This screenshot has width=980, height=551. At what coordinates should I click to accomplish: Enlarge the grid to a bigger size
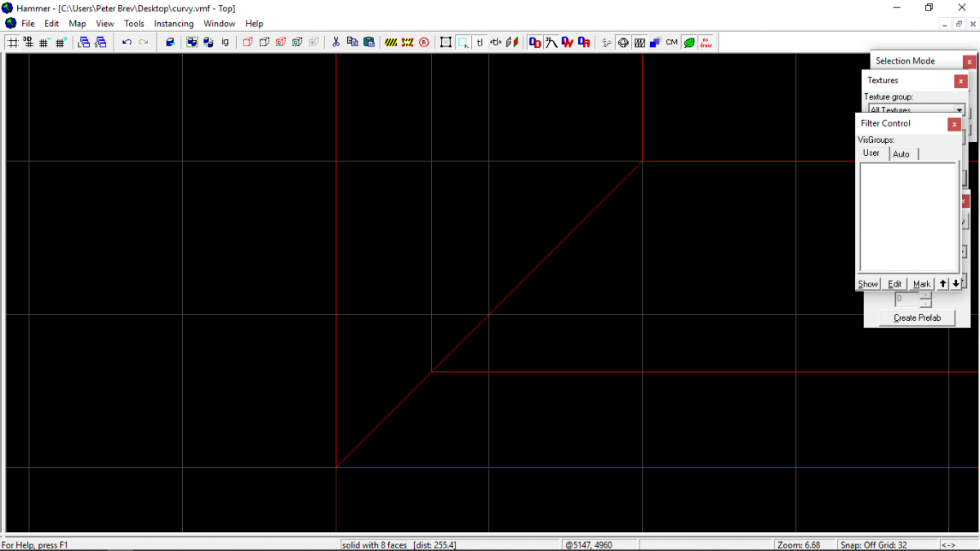(x=59, y=42)
